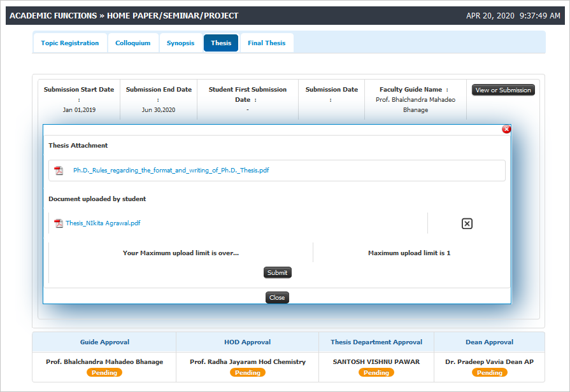Click Prof. Radha Jayaram Hod Chemistry name
This screenshot has height=392, width=570.
click(x=248, y=362)
